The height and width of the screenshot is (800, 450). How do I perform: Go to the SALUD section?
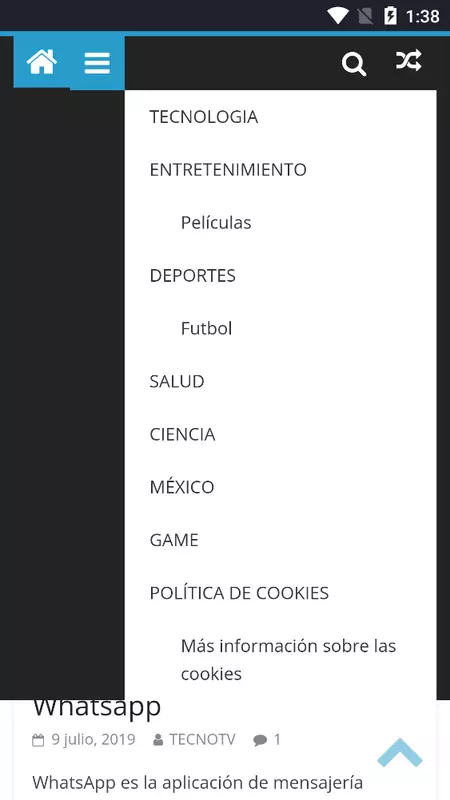(x=177, y=381)
